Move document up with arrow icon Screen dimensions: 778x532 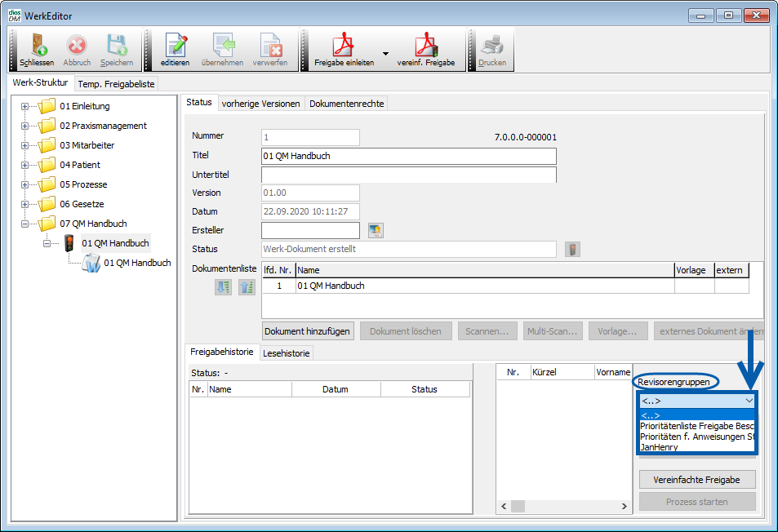click(x=247, y=286)
